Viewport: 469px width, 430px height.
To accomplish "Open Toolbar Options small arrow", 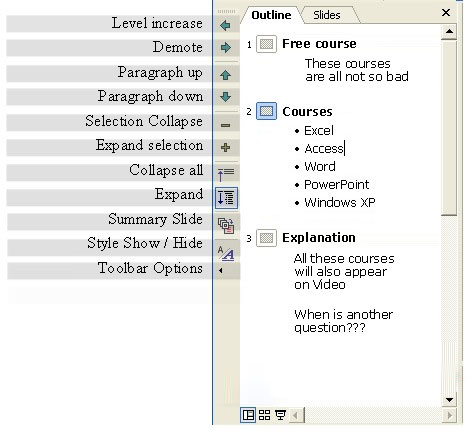I will [221, 271].
